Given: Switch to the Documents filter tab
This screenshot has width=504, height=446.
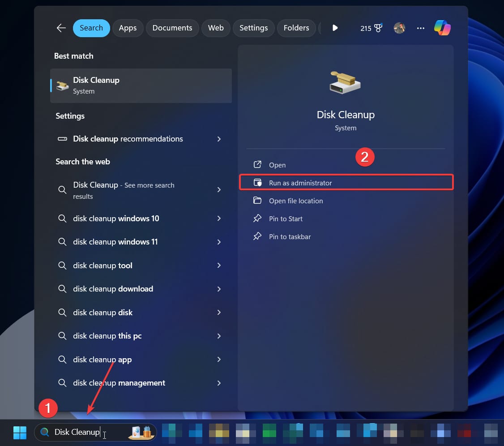Looking at the screenshot, I should pyautogui.click(x=172, y=28).
